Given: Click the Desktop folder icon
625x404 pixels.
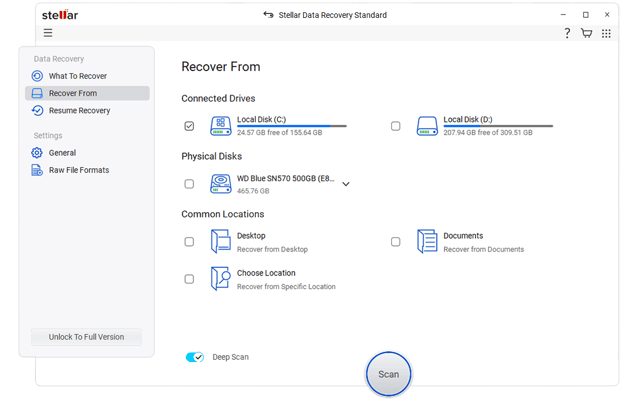Looking at the screenshot, I should [220, 241].
